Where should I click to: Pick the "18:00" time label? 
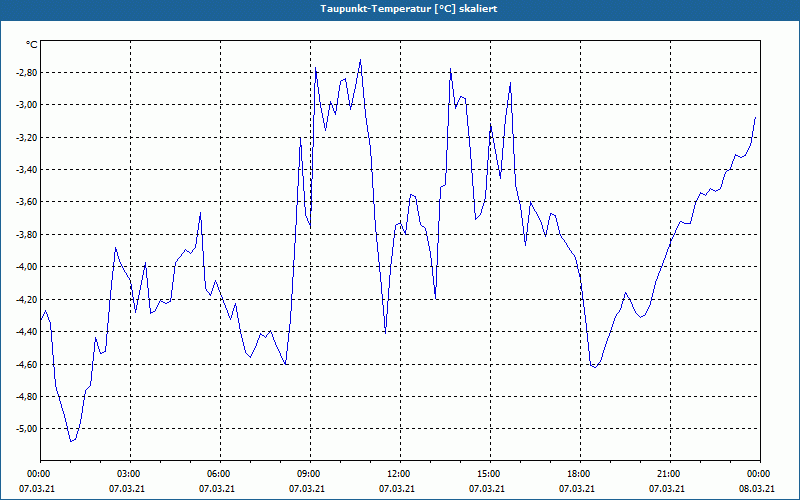point(578,474)
